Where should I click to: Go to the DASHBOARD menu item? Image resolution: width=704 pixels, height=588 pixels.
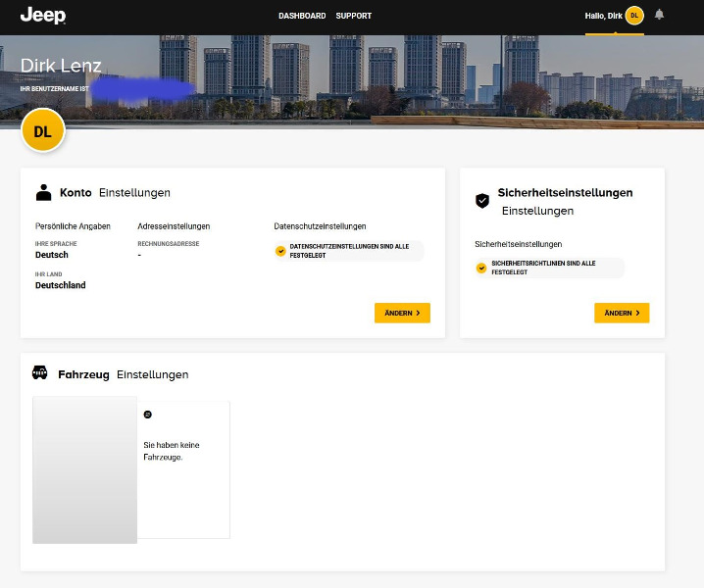click(x=302, y=16)
